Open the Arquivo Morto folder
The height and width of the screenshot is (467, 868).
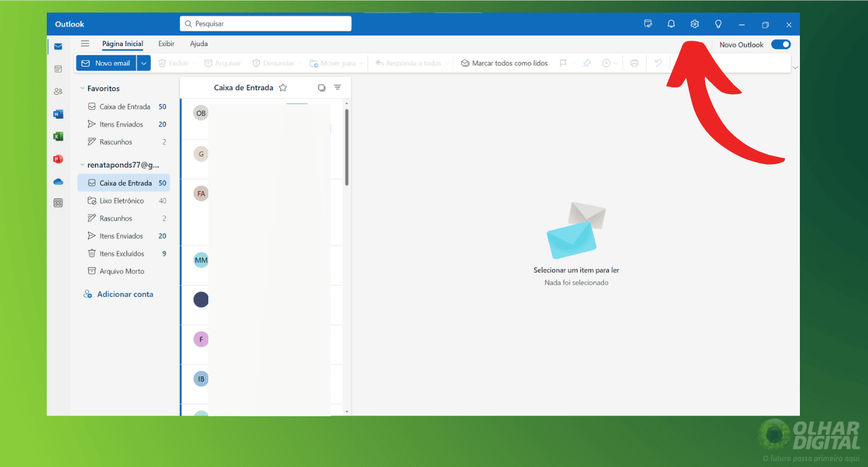pyautogui.click(x=124, y=272)
